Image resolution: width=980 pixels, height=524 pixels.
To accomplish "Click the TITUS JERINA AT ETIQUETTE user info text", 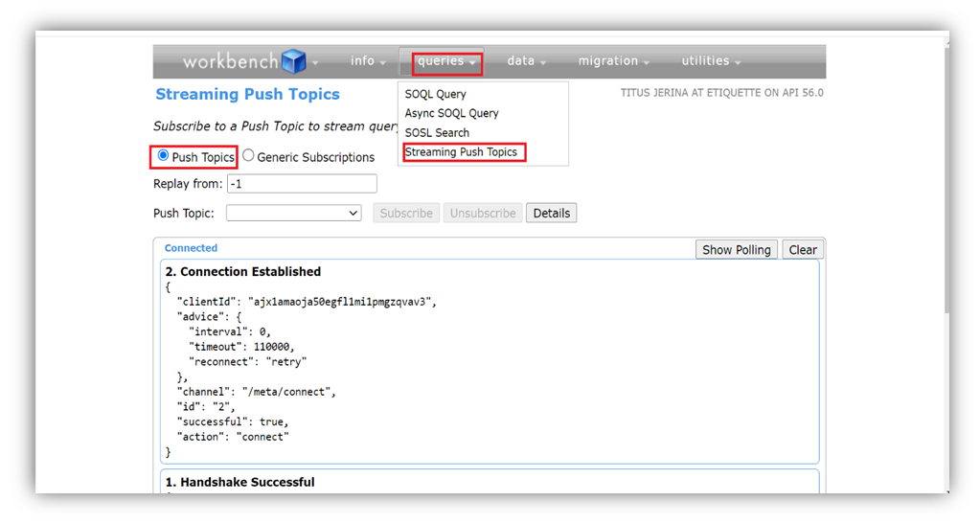I will 722,93.
